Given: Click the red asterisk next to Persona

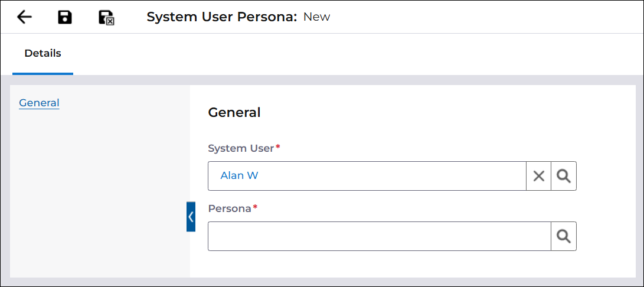Looking at the screenshot, I should click(x=254, y=207).
